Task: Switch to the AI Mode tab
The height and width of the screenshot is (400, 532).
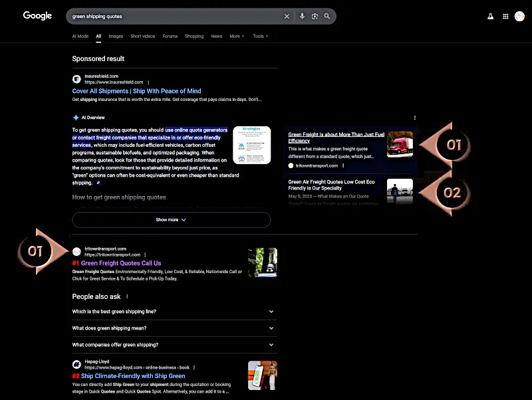Action: tap(80, 36)
